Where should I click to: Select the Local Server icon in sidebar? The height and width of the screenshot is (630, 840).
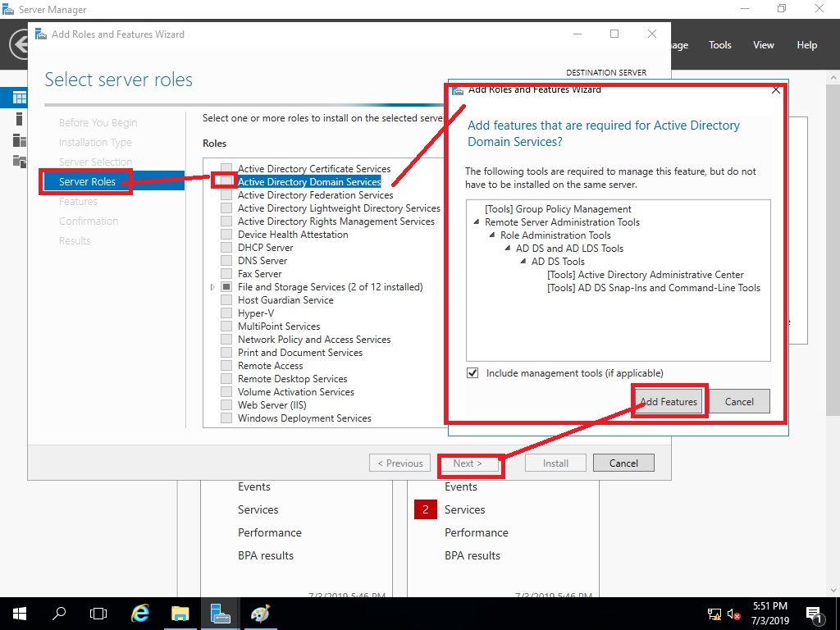tap(20, 119)
